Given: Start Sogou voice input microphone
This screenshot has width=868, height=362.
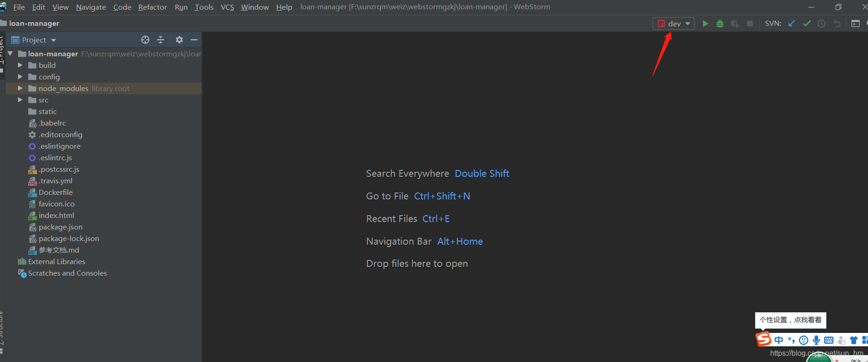Looking at the screenshot, I should point(816,340).
